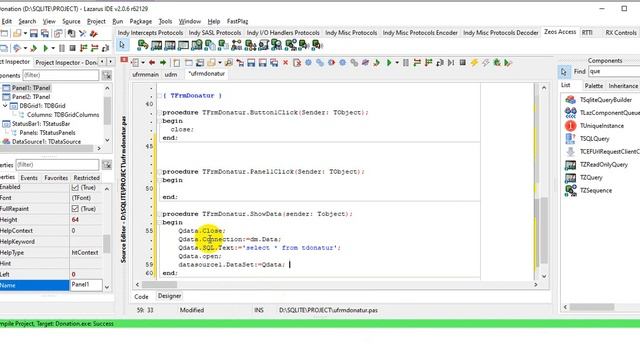Switch to the udm editor tab
This screenshot has height=360, width=640.
(x=171, y=75)
